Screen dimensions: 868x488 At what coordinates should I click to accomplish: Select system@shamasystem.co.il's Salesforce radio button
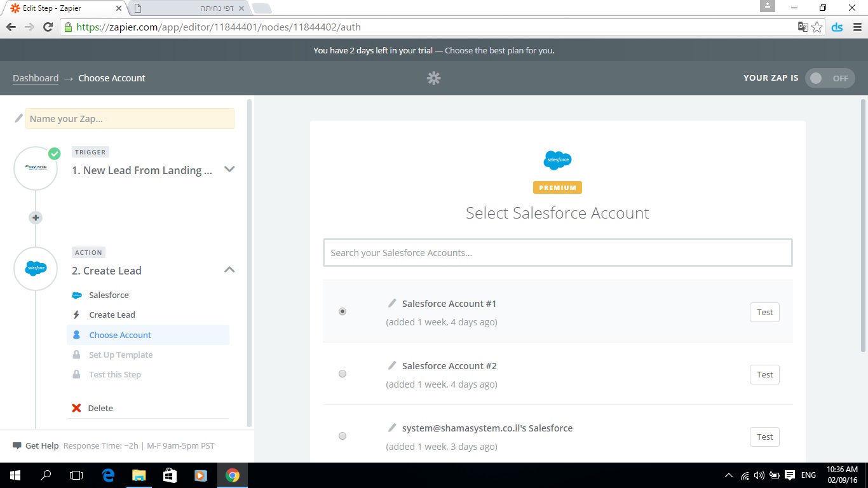pos(342,436)
